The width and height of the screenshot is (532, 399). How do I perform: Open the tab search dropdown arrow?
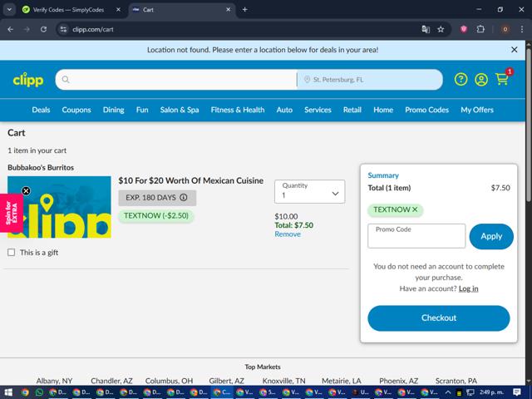pos(9,10)
